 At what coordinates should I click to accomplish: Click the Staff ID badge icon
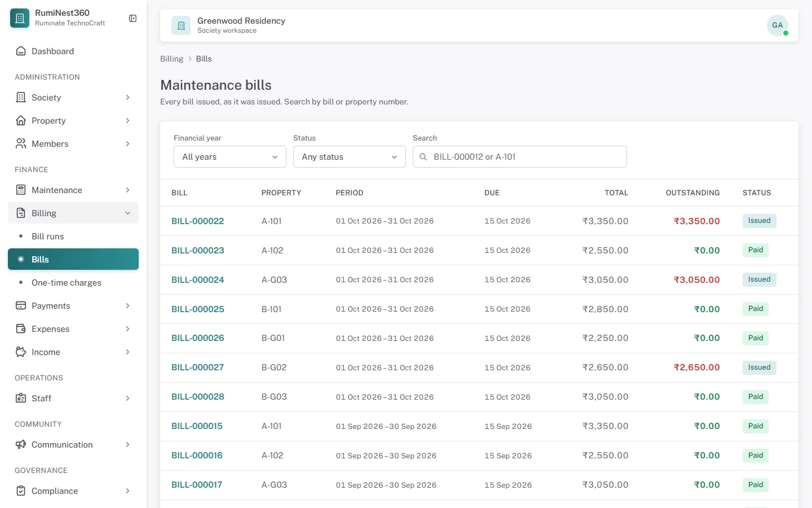(21, 398)
